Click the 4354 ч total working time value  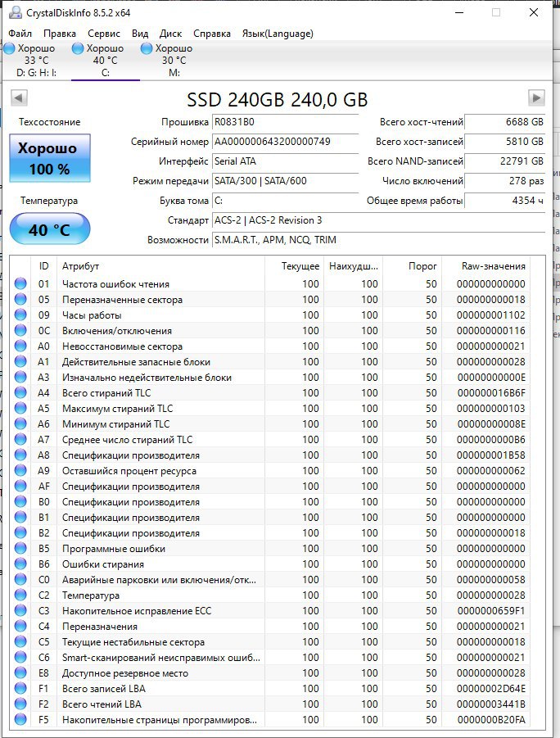tap(505, 201)
